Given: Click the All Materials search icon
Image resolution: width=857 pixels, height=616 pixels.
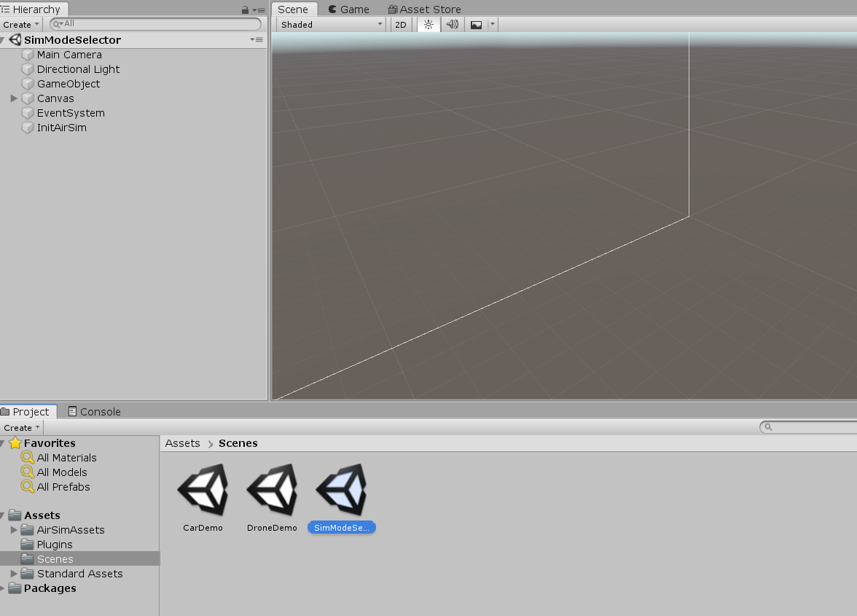Looking at the screenshot, I should pyautogui.click(x=29, y=458).
